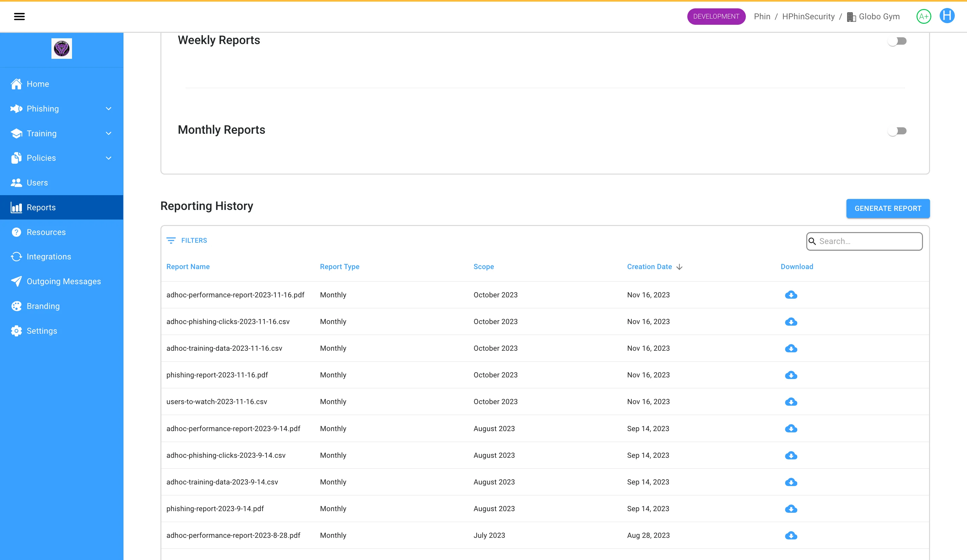Open the FILTERS button

tap(186, 241)
